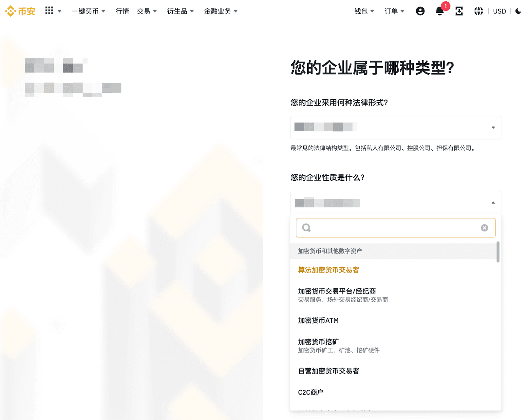Open the 行情 markets menu item
Image resolution: width=528 pixels, height=420 pixels.
pyautogui.click(x=122, y=11)
